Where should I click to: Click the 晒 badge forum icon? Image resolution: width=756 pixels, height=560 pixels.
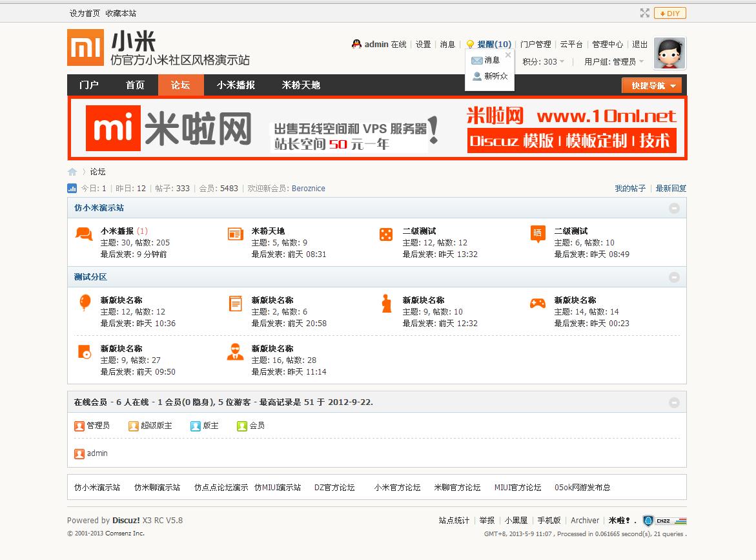click(x=538, y=234)
